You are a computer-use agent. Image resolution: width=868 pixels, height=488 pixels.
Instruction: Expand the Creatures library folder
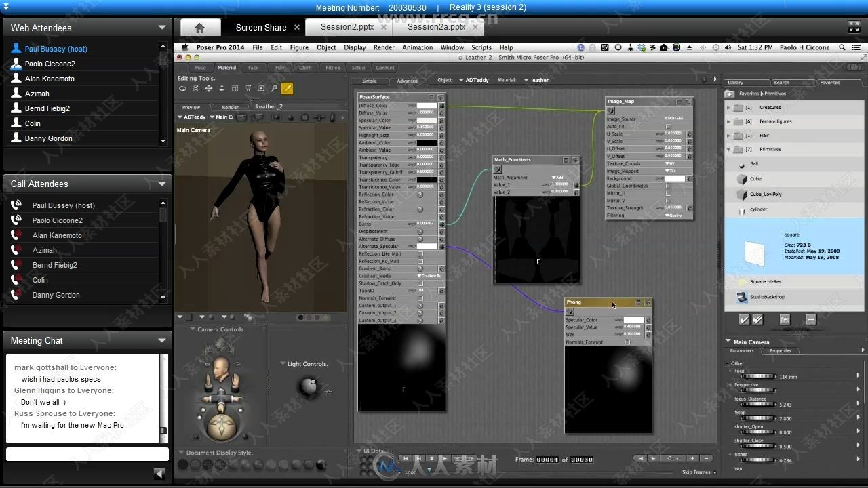pos(729,108)
